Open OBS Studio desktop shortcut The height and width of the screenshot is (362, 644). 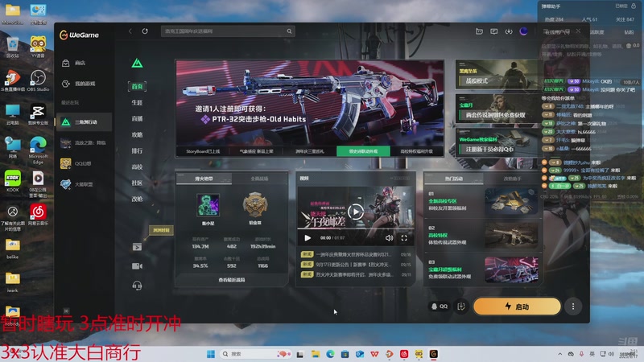tap(38, 80)
